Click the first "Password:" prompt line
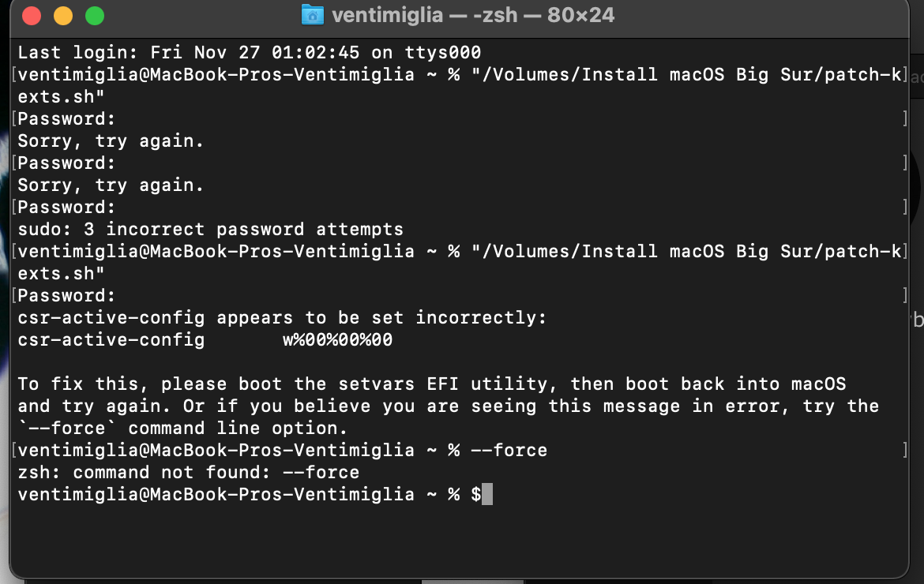The width and height of the screenshot is (924, 584). point(66,119)
